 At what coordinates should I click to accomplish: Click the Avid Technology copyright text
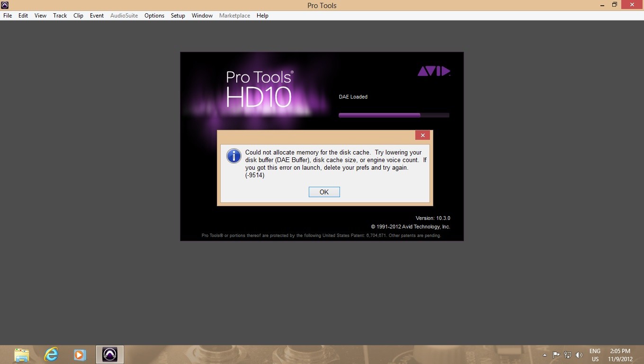point(411,227)
